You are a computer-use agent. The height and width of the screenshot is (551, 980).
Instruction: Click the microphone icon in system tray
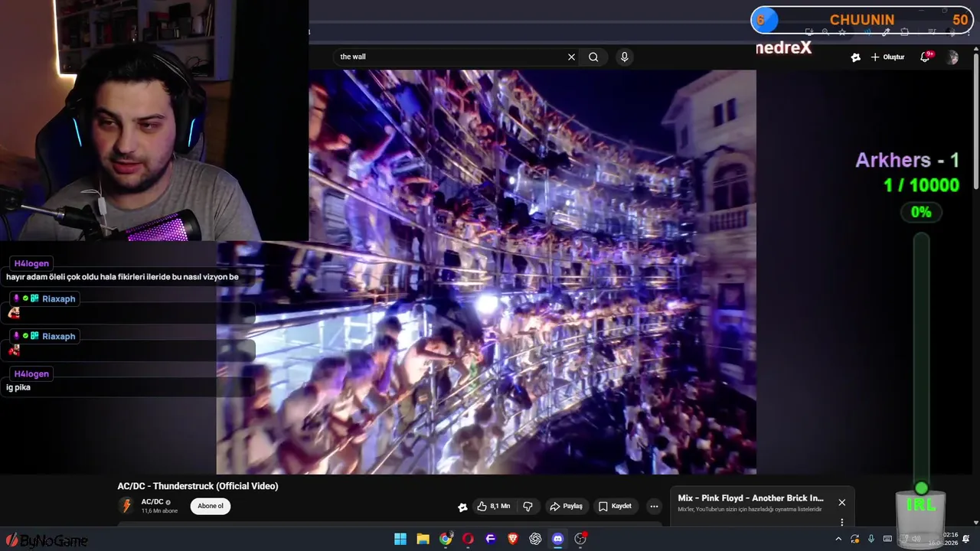[871, 539]
